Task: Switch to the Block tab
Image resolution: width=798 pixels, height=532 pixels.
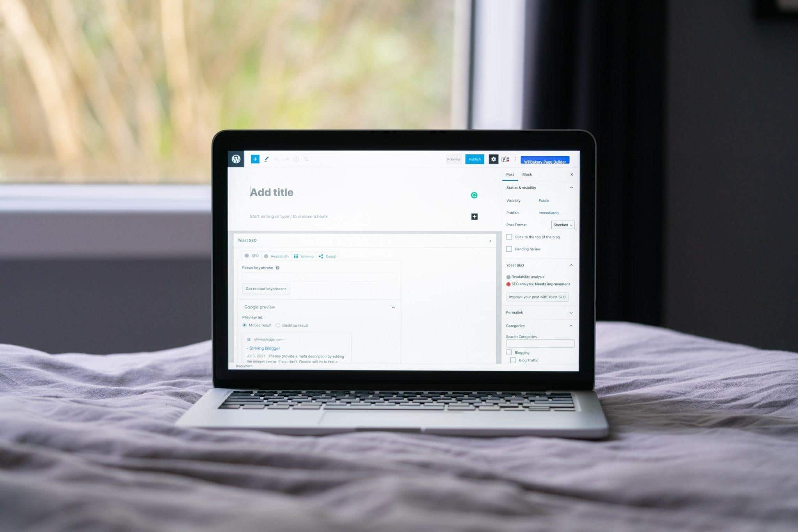Action: click(x=526, y=174)
